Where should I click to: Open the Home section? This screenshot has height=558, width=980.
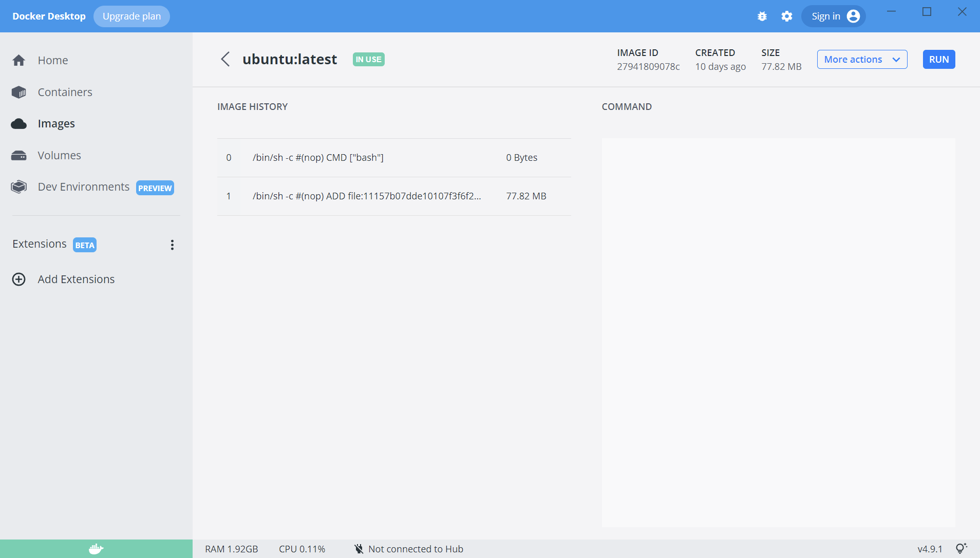click(53, 60)
